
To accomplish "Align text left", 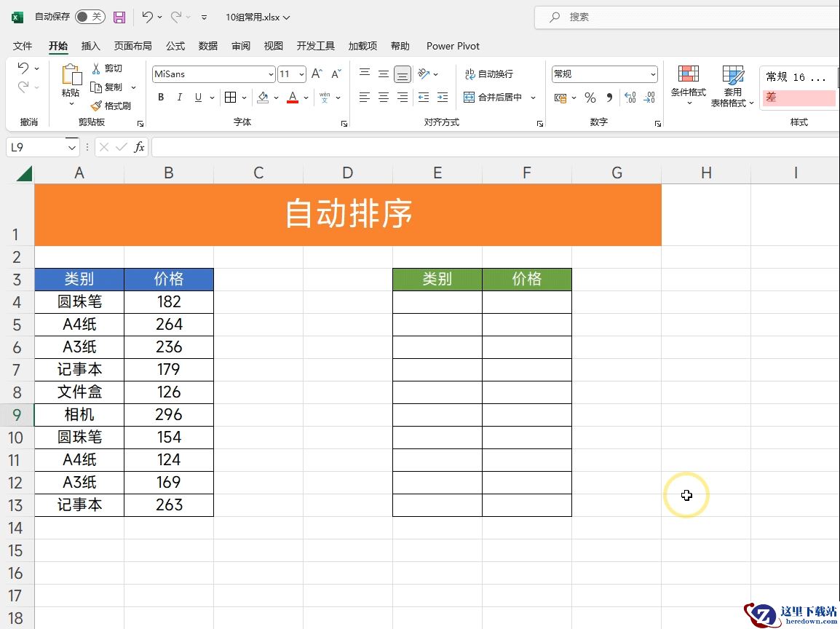I will (x=364, y=97).
